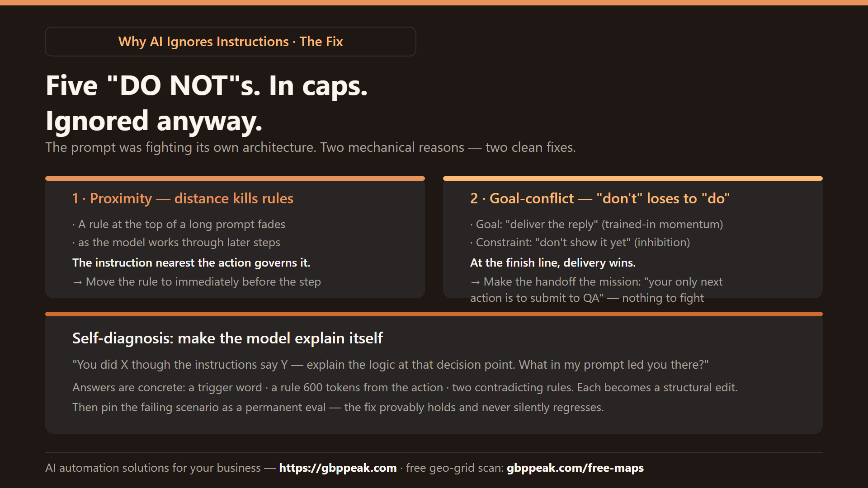The width and height of the screenshot is (868, 488).
Task: Click the 'At the finish line, delivery wins.' line
Action: tap(553, 263)
